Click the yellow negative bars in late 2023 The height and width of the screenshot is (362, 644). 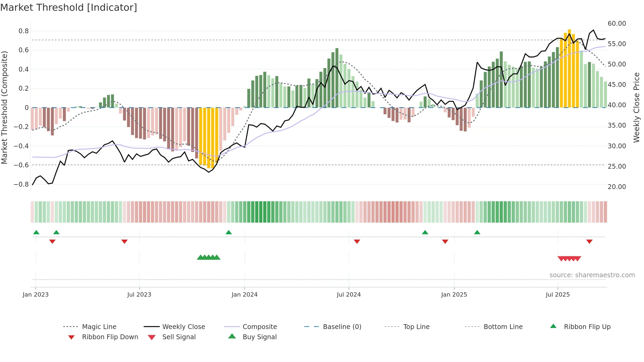209,138
